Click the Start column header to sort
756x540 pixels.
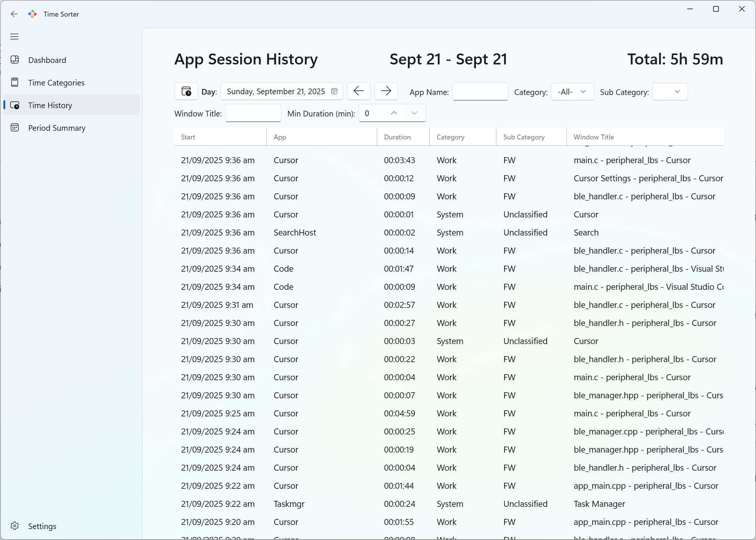[188, 137]
